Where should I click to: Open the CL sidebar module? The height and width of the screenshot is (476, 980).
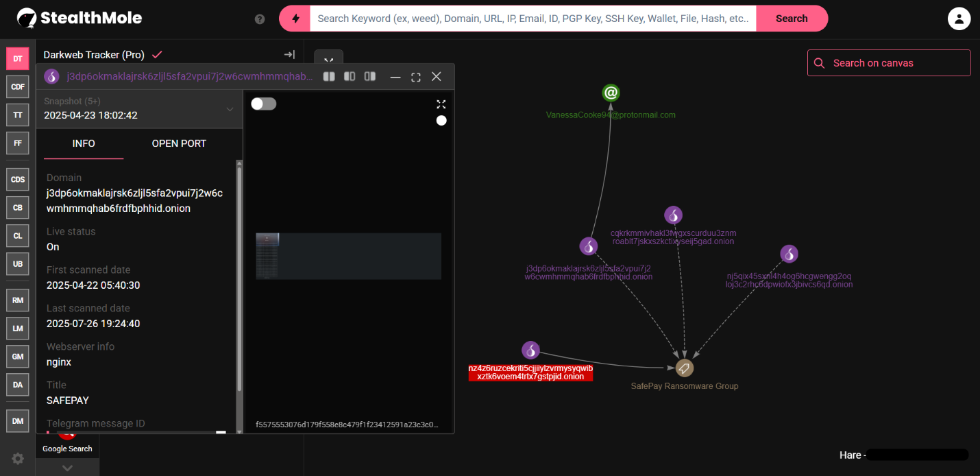[x=18, y=236]
